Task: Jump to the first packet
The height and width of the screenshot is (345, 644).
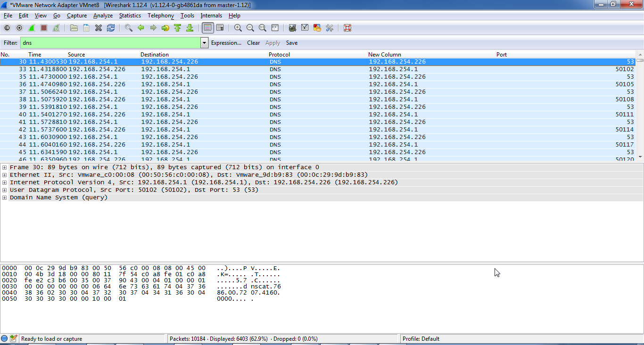Action: click(178, 28)
